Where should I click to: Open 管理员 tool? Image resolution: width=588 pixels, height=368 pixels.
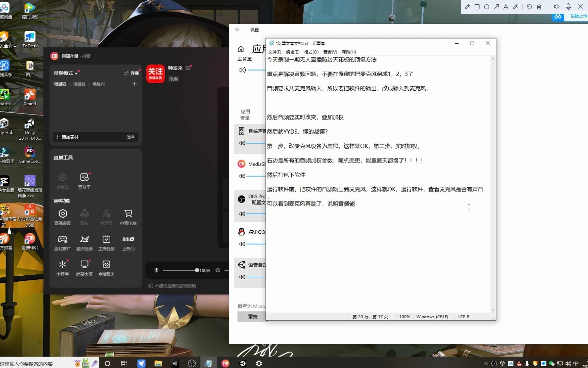point(106,217)
